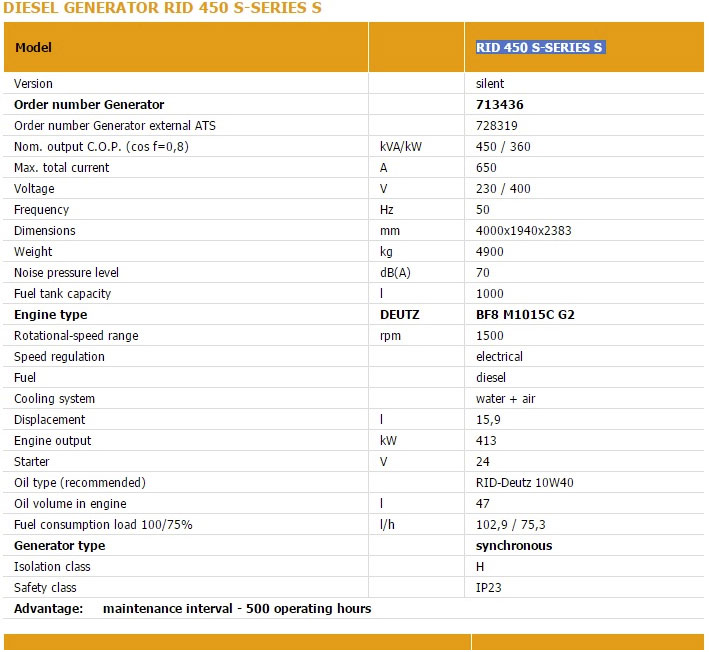Click the 'Speed regulation' label
This screenshot has height=652, width=709.
pyautogui.click(x=59, y=357)
